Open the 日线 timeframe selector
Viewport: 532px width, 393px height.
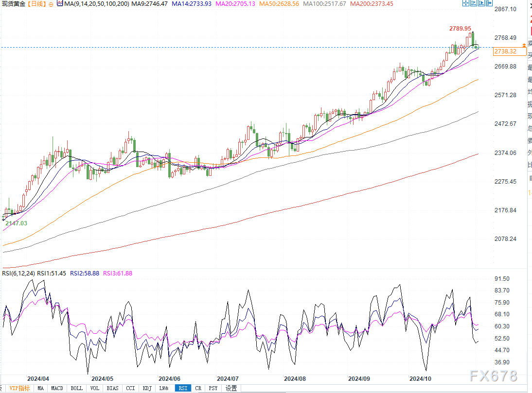coord(37,3)
